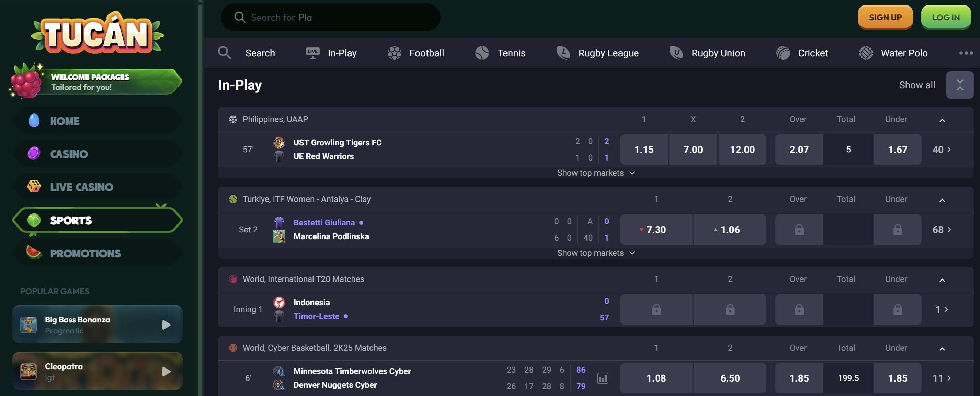Expand Show top markets under UST match
The image size is (980, 396).
click(595, 173)
